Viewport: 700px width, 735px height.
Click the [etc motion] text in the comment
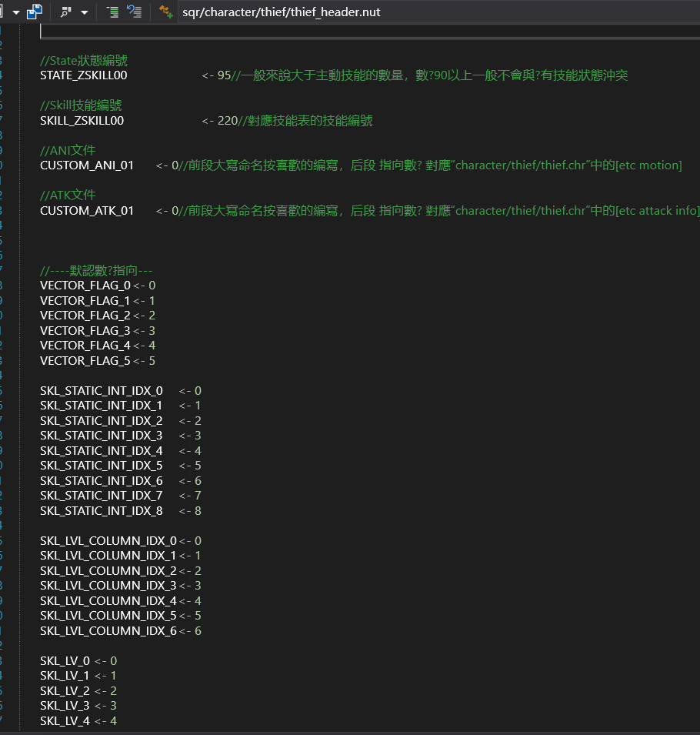click(x=648, y=165)
